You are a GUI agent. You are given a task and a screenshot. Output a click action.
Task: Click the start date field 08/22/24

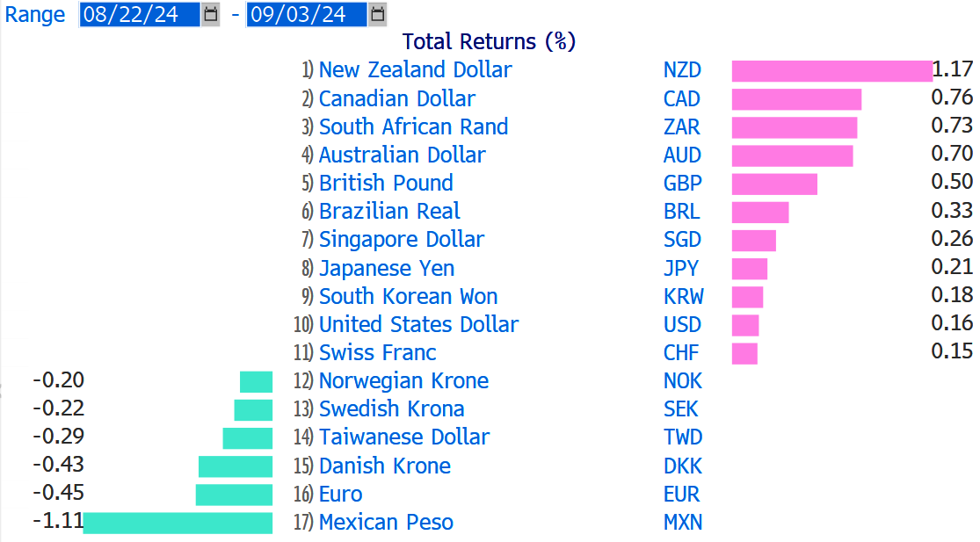click(140, 14)
